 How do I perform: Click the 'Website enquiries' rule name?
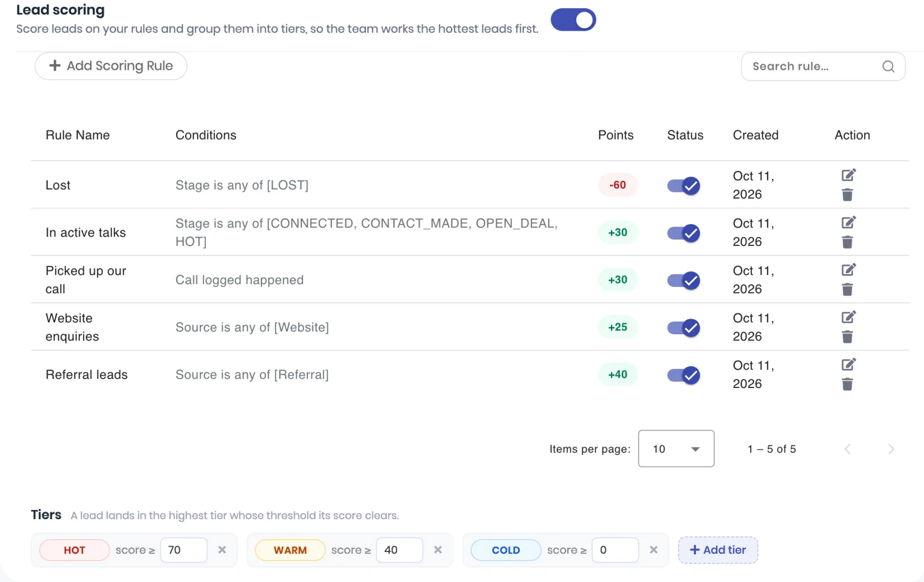72,327
